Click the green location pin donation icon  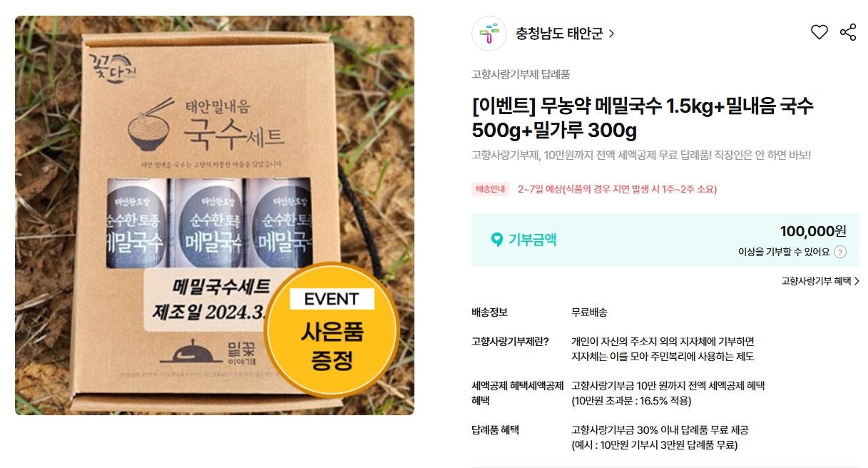pyautogui.click(x=496, y=240)
